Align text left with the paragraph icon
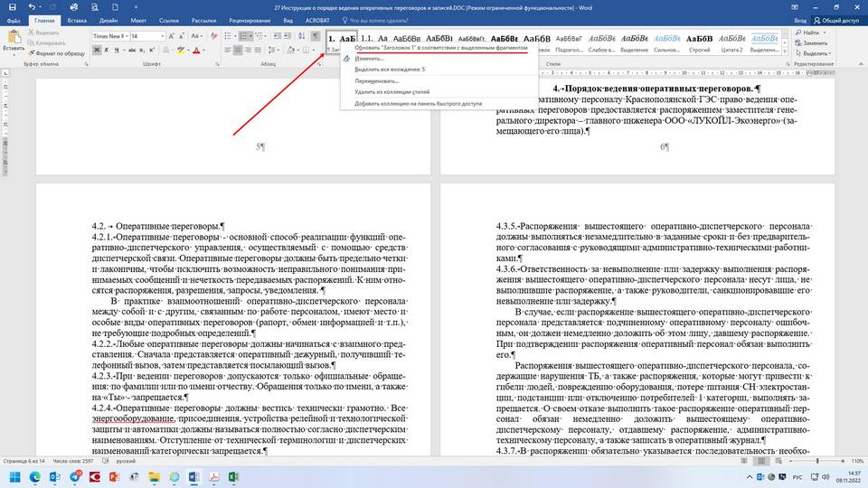The height and width of the screenshot is (488, 868). click(x=228, y=51)
